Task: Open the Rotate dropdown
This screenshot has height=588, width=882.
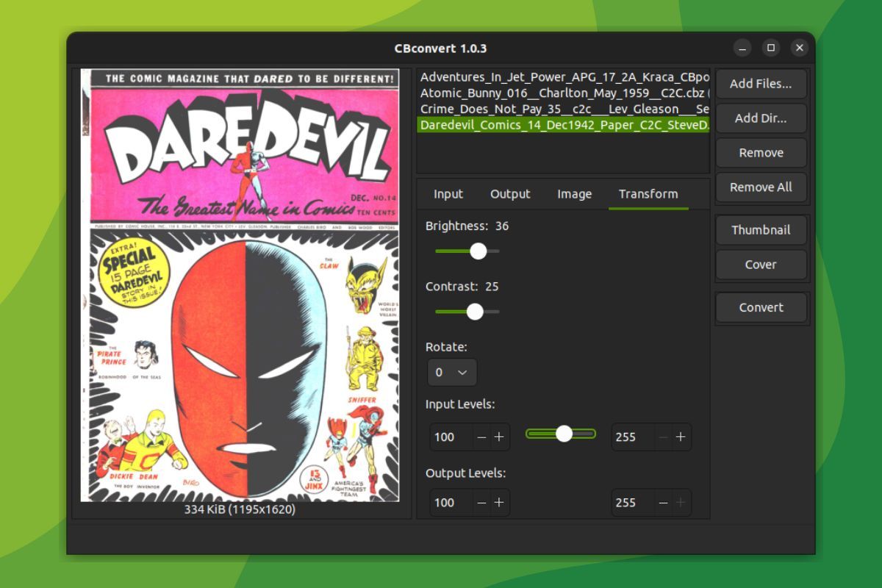Action: pos(451,373)
